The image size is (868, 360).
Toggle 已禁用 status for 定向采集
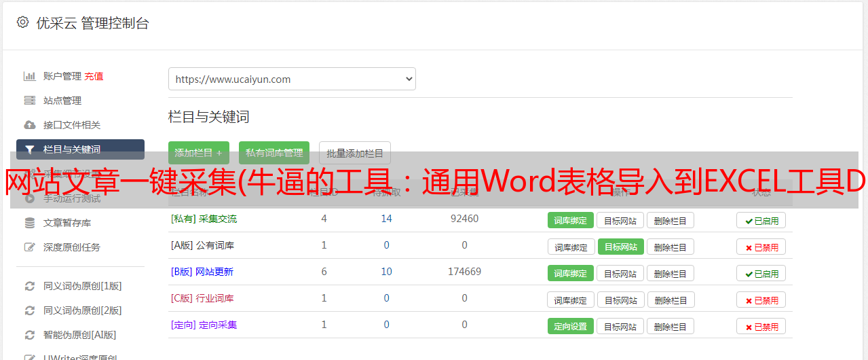pyautogui.click(x=761, y=326)
